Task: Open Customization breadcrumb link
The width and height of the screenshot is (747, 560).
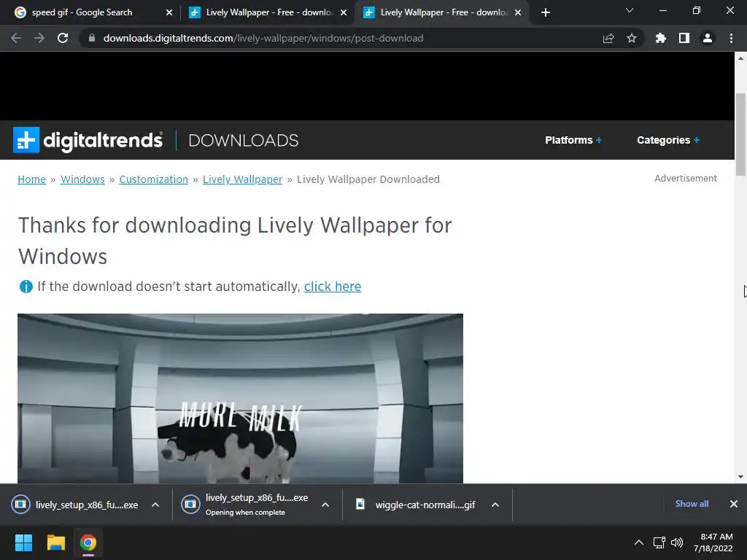Action: (153, 179)
